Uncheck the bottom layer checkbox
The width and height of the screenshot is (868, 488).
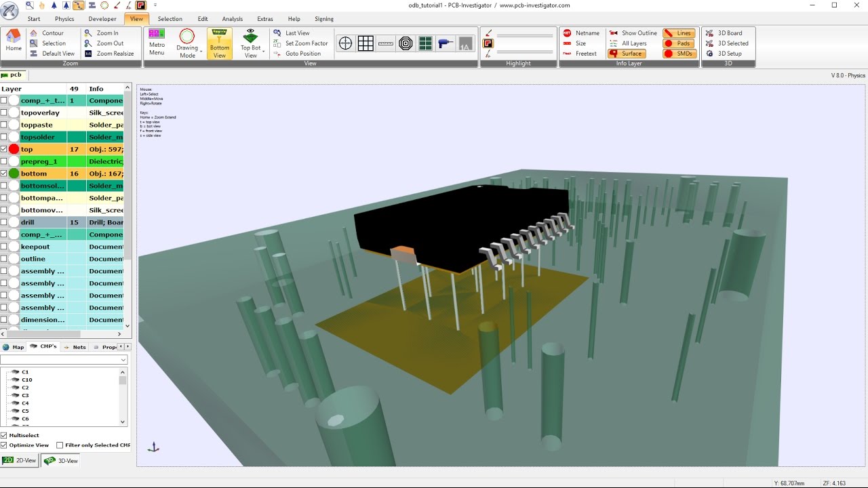pyautogui.click(x=4, y=174)
